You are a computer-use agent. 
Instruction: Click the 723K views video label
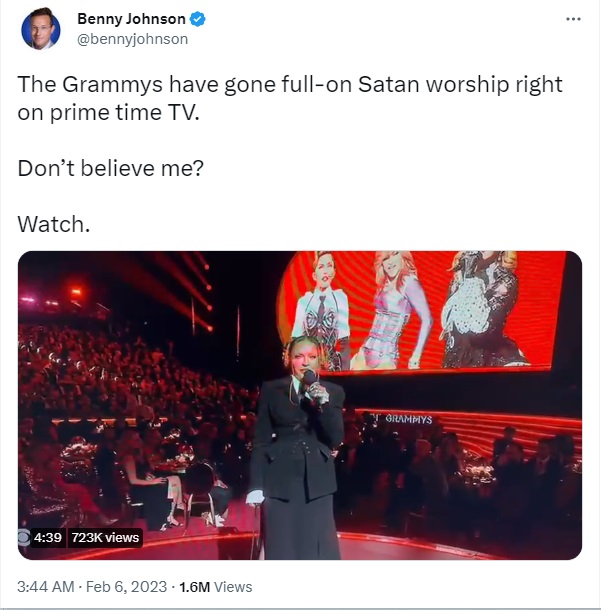coord(105,538)
